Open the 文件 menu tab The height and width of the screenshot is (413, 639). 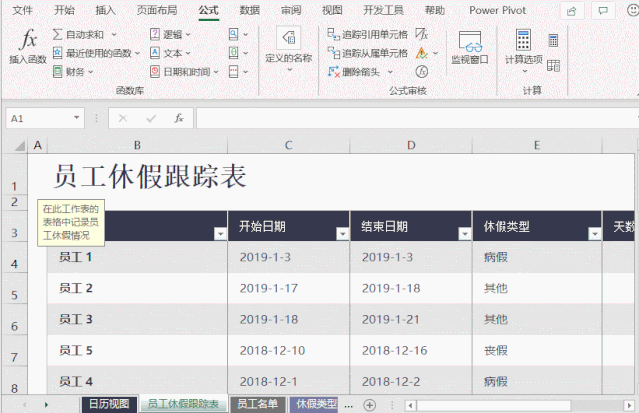click(x=22, y=11)
